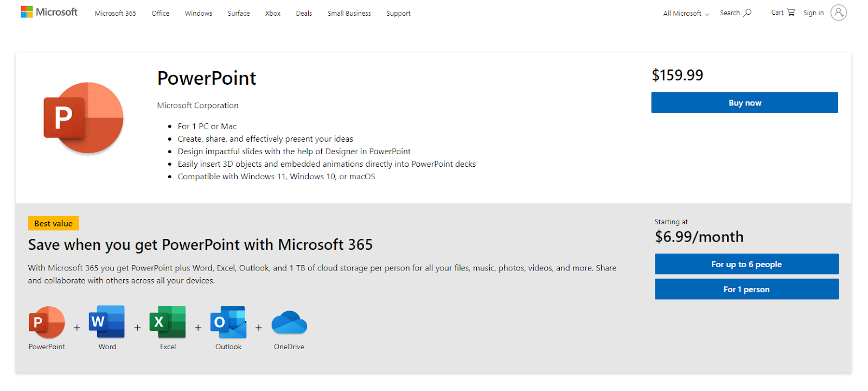Open Search in the header

(x=736, y=13)
